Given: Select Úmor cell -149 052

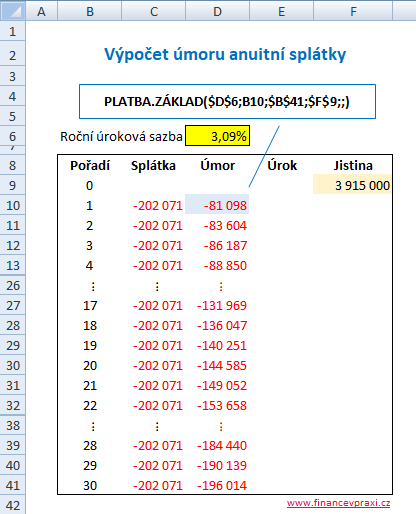Looking at the screenshot, I should tap(217, 385).
